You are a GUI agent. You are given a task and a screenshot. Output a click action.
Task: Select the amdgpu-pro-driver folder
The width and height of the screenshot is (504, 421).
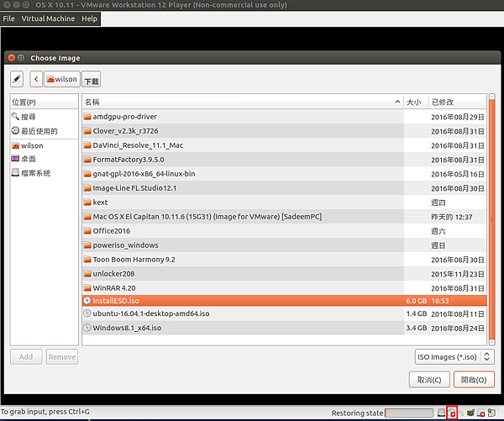point(284,117)
